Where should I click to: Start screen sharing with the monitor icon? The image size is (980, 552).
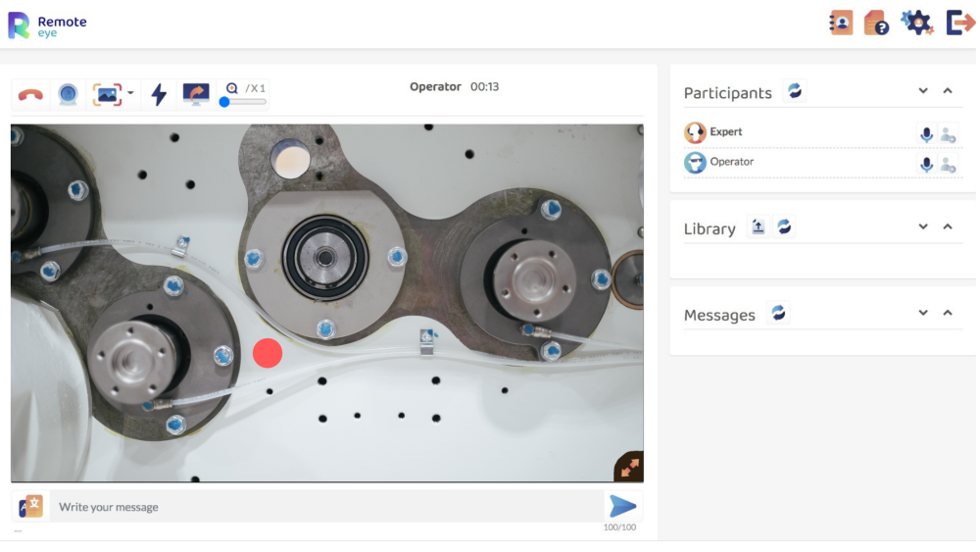point(196,94)
